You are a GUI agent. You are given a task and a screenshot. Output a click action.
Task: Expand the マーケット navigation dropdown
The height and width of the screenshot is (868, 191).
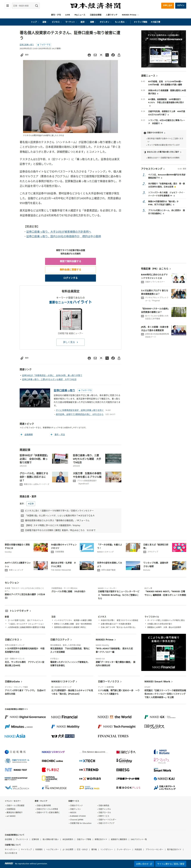click(71, 22)
